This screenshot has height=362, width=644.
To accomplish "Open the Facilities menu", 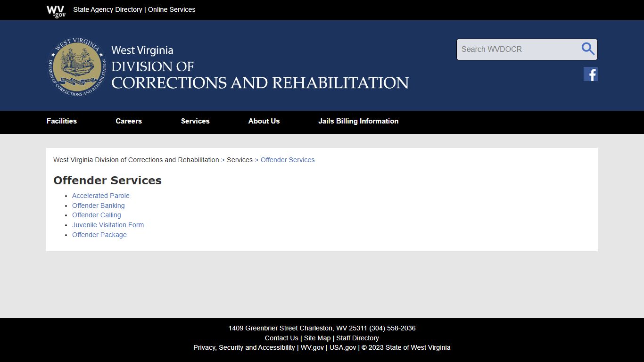I will coord(62,121).
